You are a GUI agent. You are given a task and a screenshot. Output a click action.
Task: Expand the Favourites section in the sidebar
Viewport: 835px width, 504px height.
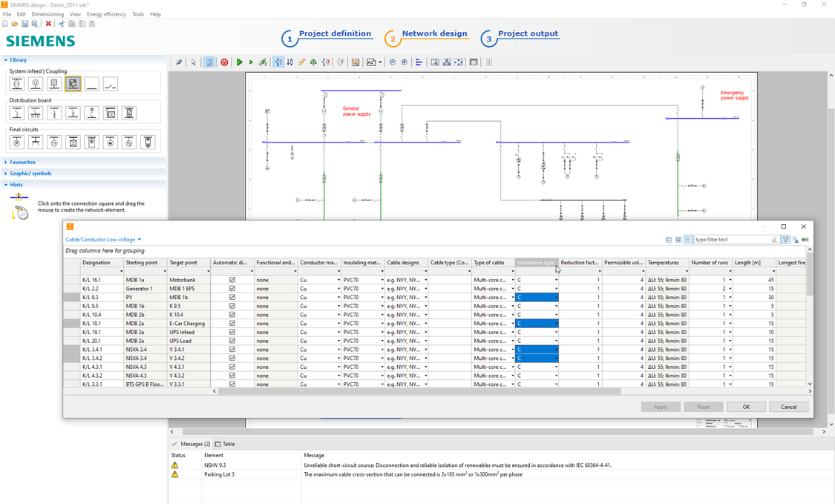point(22,162)
